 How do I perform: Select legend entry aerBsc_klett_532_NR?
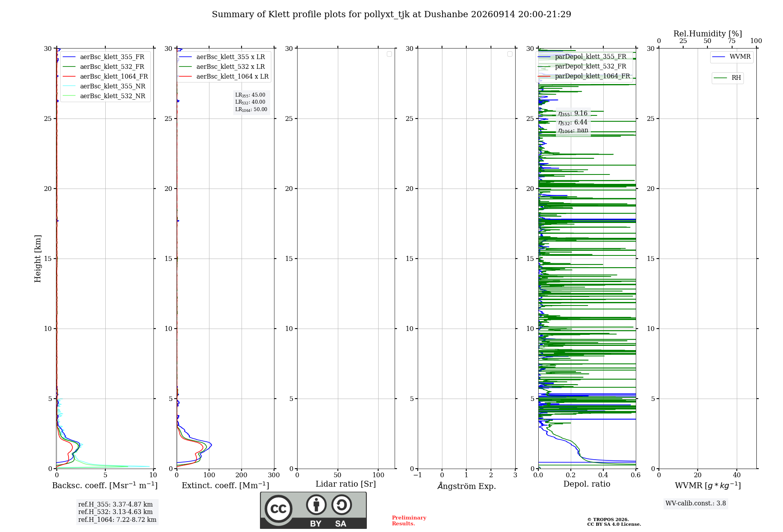tap(105, 96)
